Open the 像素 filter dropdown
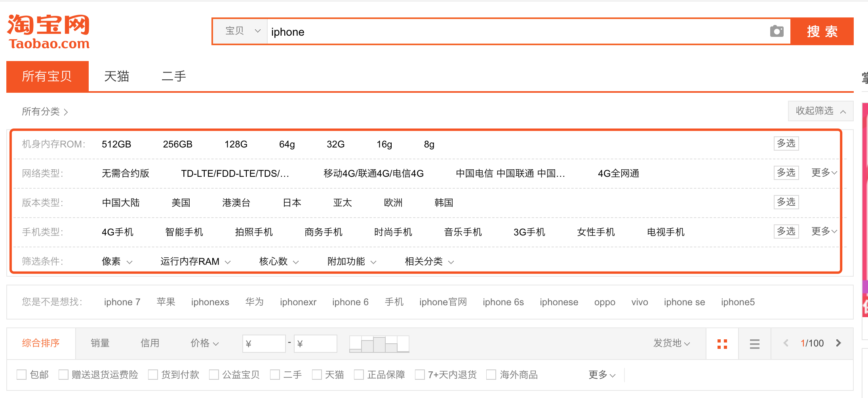Viewport: 868px width, 398px height. 117,261
